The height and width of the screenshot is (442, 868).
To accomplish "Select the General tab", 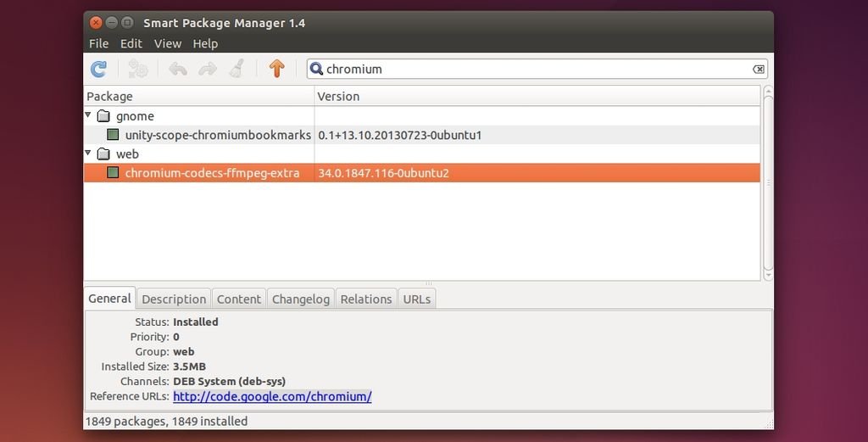I will [109, 299].
